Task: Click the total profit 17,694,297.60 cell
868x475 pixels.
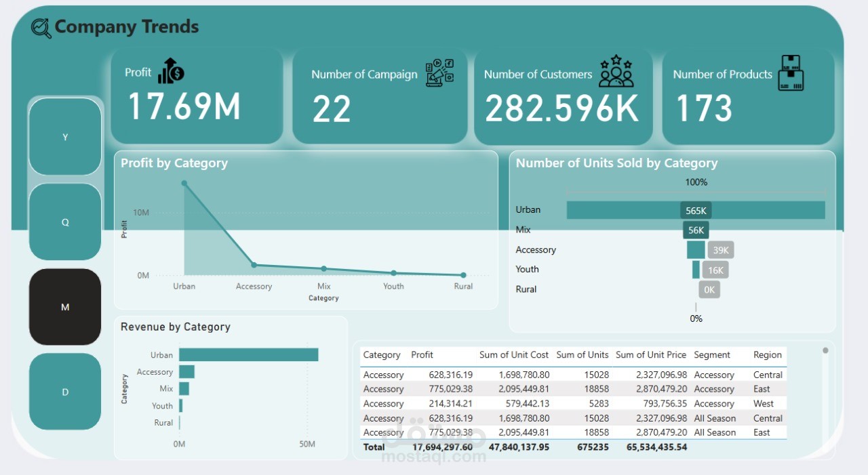Action: tap(442, 447)
